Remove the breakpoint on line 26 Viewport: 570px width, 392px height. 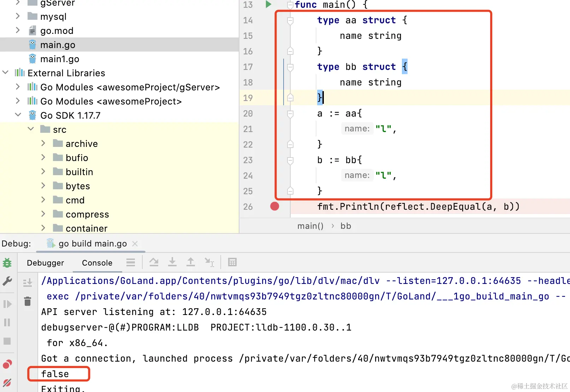pos(274,206)
